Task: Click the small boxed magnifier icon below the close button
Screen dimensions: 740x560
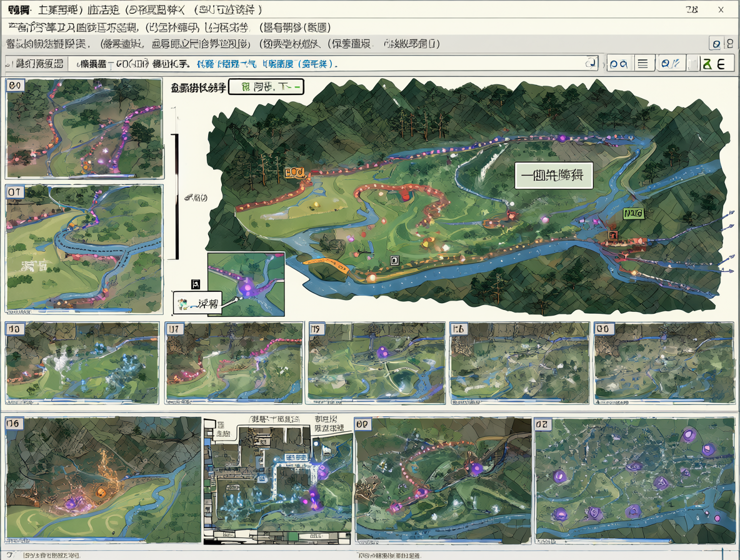Action: 716,44
